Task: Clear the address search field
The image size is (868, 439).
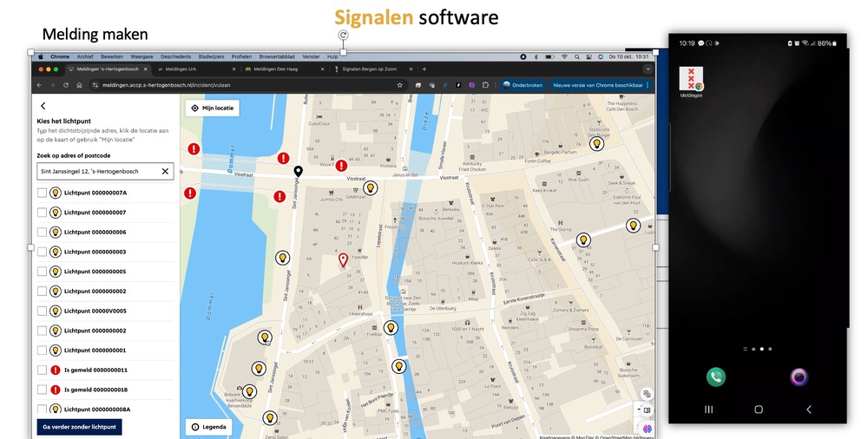Action: (x=165, y=172)
